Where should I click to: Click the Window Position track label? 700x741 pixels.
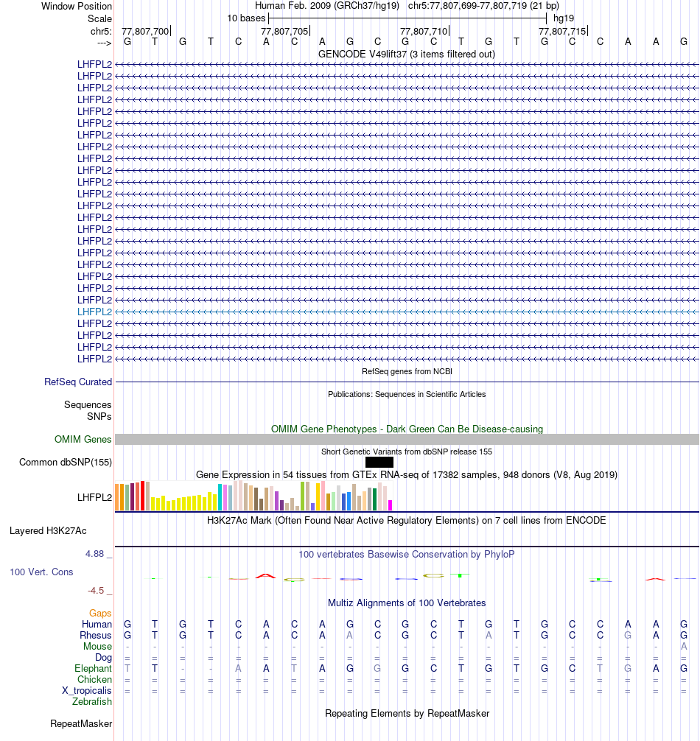[77, 6]
